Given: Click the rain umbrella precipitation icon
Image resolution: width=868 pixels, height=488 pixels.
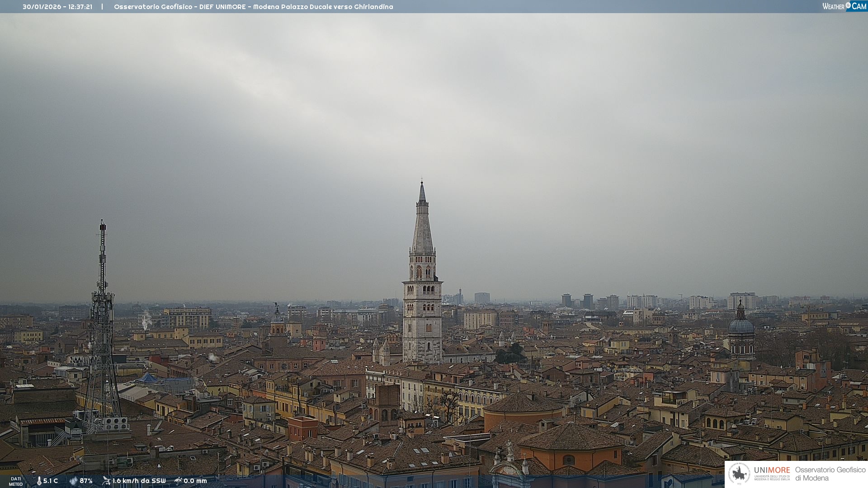Looking at the screenshot, I should 178,481.
